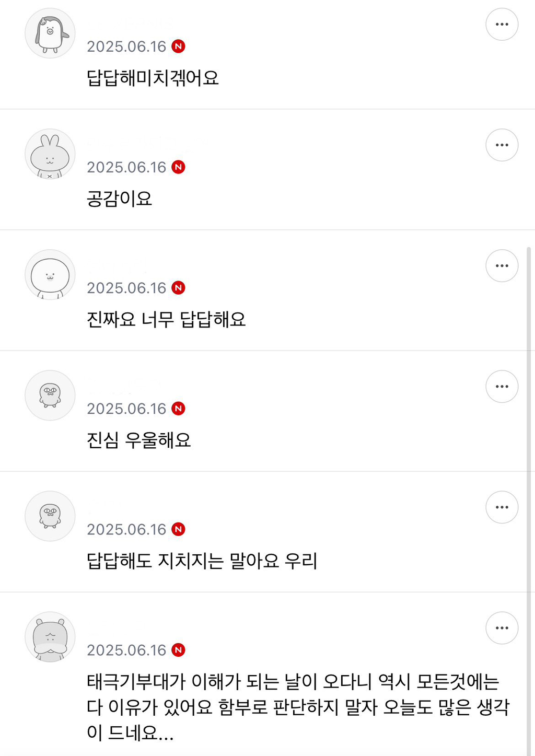This screenshot has width=535, height=756.
Task: Open more options for the 태극기부대가 comment
Action: [502, 628]
